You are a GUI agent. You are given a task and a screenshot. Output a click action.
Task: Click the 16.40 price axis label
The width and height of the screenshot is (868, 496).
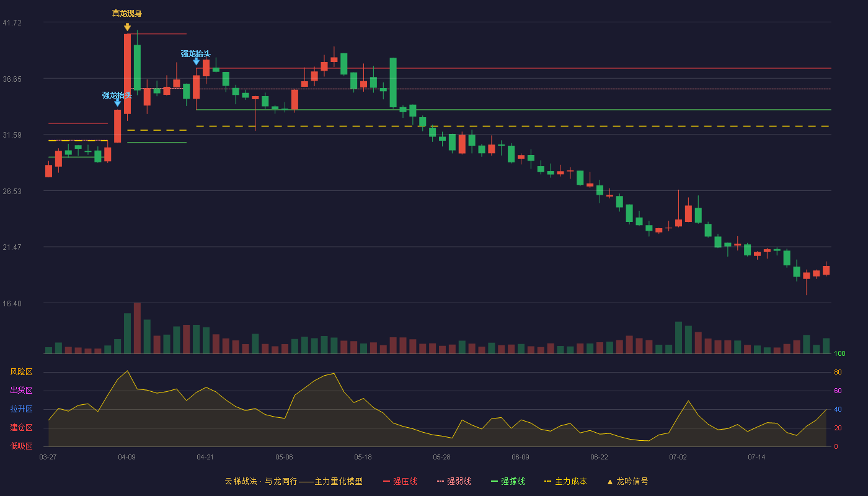[x=12, y=304]
